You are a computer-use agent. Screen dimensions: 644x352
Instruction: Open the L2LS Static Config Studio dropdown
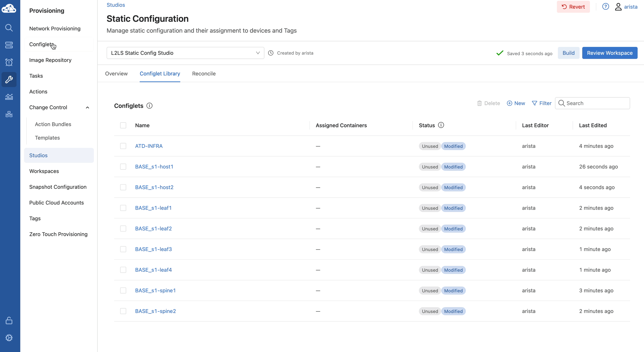coord(185,53)
